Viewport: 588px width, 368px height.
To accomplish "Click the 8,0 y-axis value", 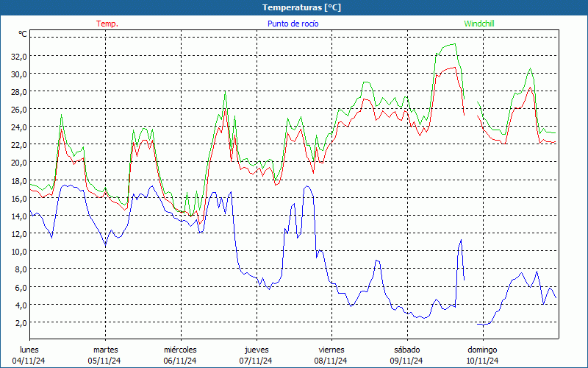I will click(21, 269).
